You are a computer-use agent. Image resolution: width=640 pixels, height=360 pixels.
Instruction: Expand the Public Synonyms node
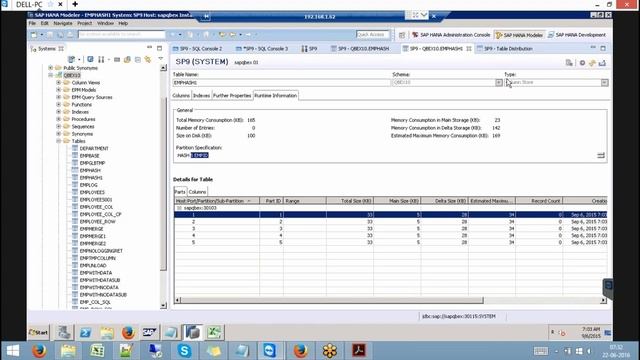(x=51, y=68)
